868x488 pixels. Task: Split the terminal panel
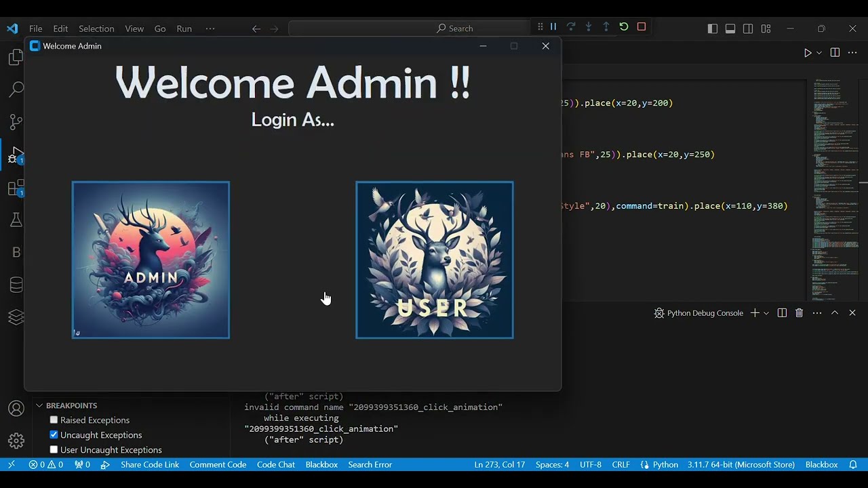[x=782, y=313]
